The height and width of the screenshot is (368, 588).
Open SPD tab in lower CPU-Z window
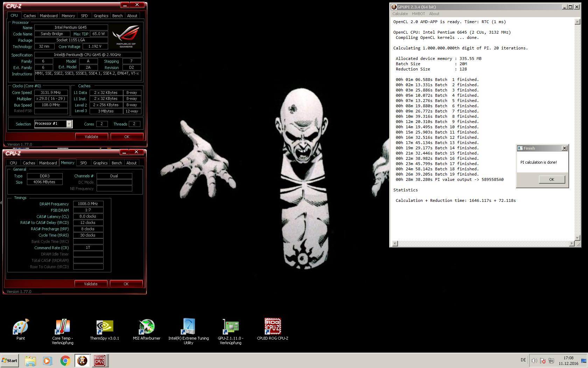[x=84, y=163]
